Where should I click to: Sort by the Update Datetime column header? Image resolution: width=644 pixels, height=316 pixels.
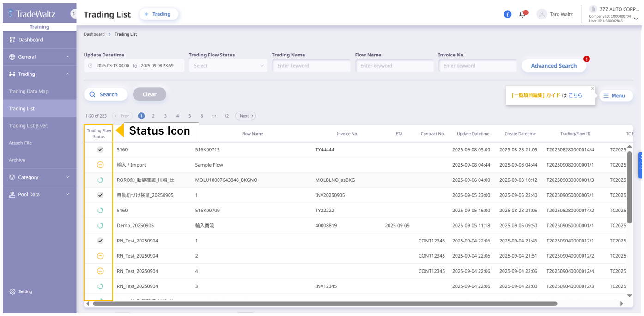[x=473, y=134]
